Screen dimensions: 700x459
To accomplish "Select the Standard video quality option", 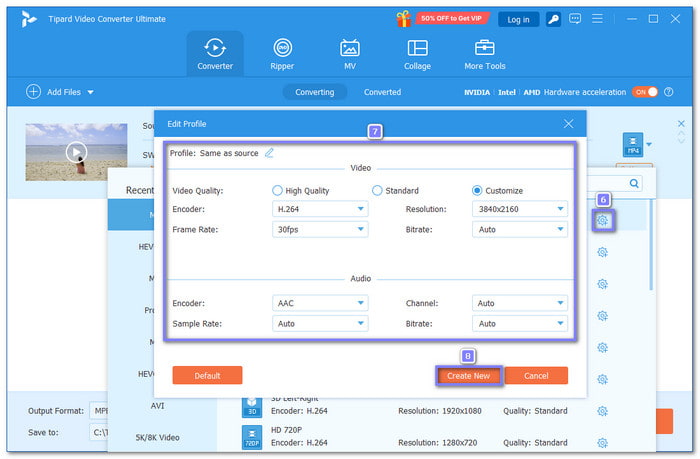I will [x=377, y=190].
